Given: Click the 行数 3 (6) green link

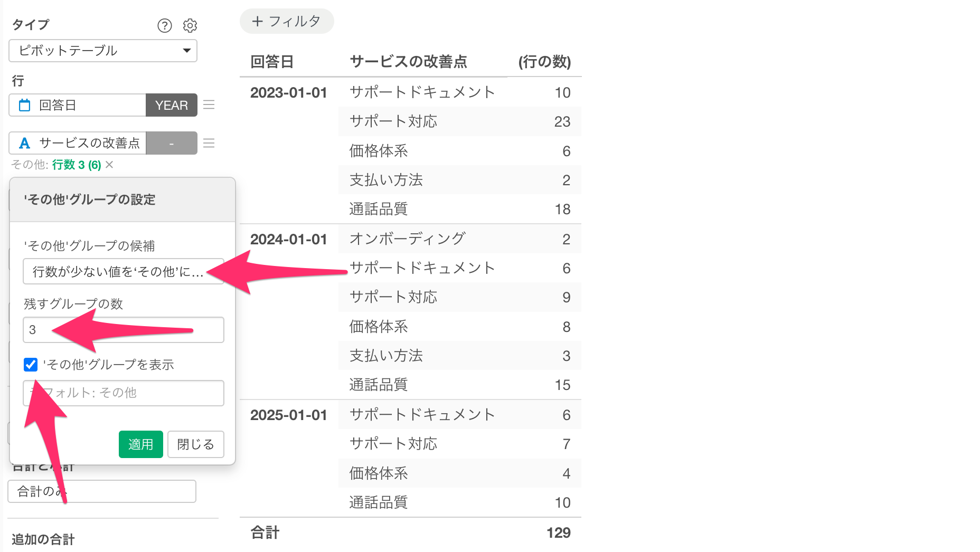Looking at the screenshot, I should [x=77, y=165].
